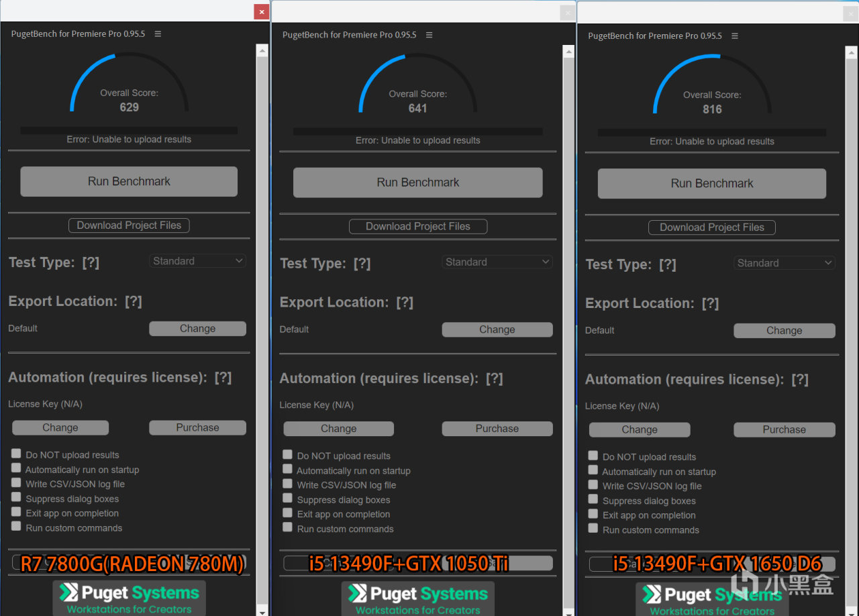Check Write CSV/JSON log file in the 641-score panel
Viewport: 859px width, 616px height.
(x=287, y=484)
